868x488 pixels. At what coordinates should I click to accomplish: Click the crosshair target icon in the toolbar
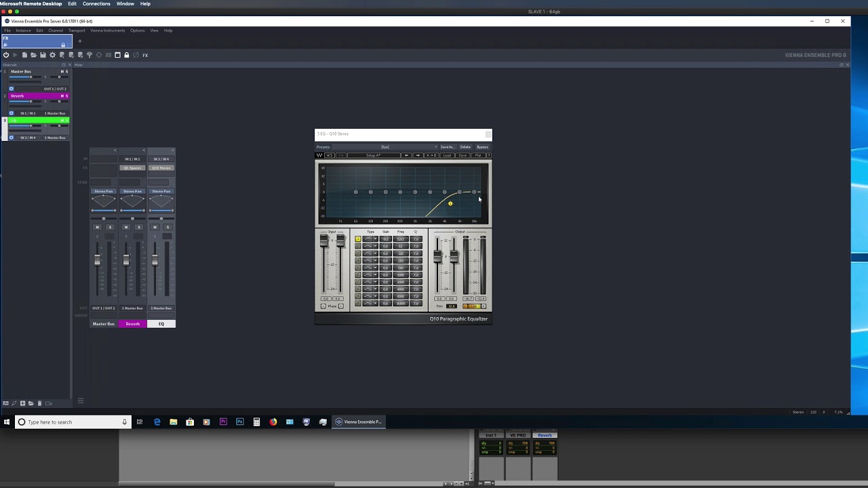point(99,55)
